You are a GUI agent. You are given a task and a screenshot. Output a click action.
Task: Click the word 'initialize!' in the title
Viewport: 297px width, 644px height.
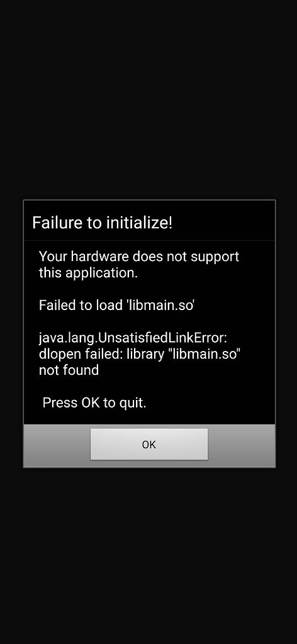pos(139,223)
